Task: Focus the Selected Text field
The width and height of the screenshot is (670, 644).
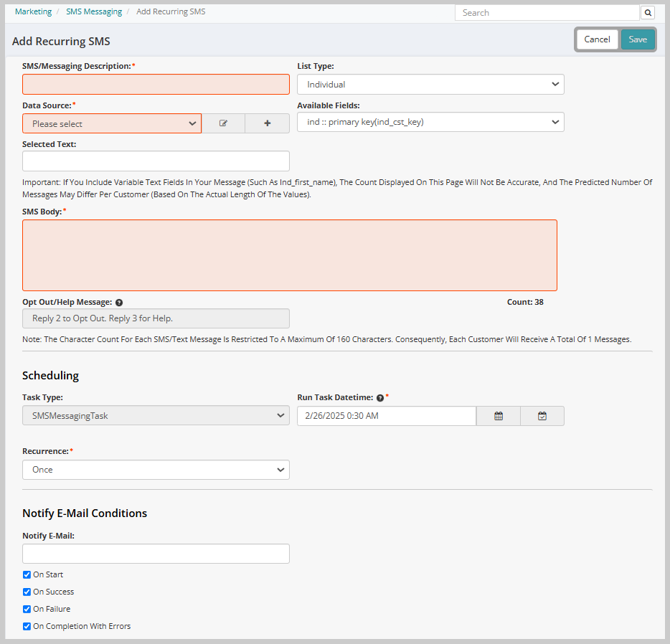Action: pyautogui.click(x=156, y=161)
